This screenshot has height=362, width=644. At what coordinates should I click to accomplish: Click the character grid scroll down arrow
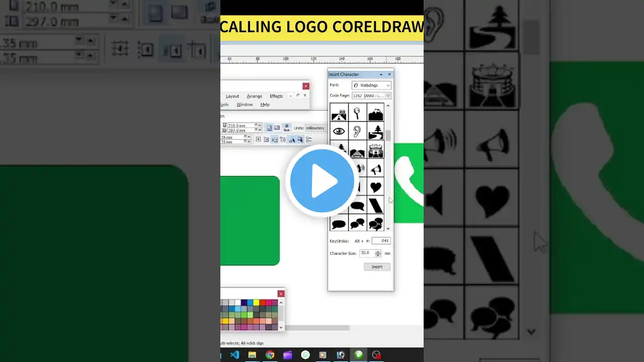388,229
